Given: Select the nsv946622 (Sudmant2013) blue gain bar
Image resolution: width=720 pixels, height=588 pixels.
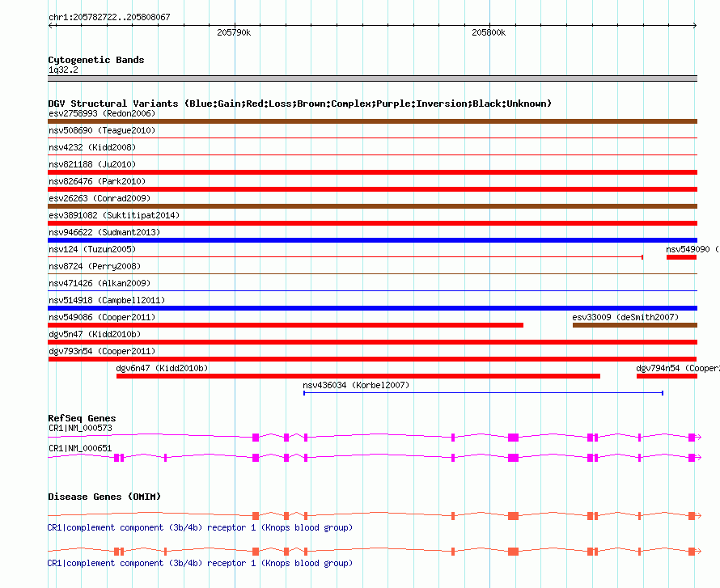Looking at the screenshot, I should click(x=372, y=240).
